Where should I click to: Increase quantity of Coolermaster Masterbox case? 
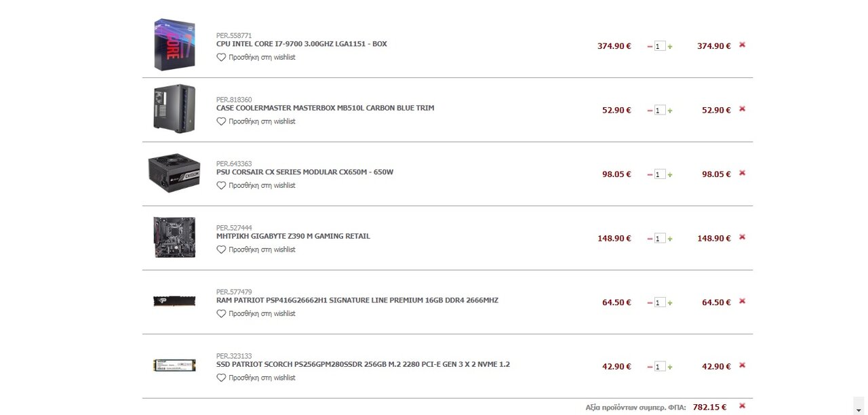coord(670,111)
